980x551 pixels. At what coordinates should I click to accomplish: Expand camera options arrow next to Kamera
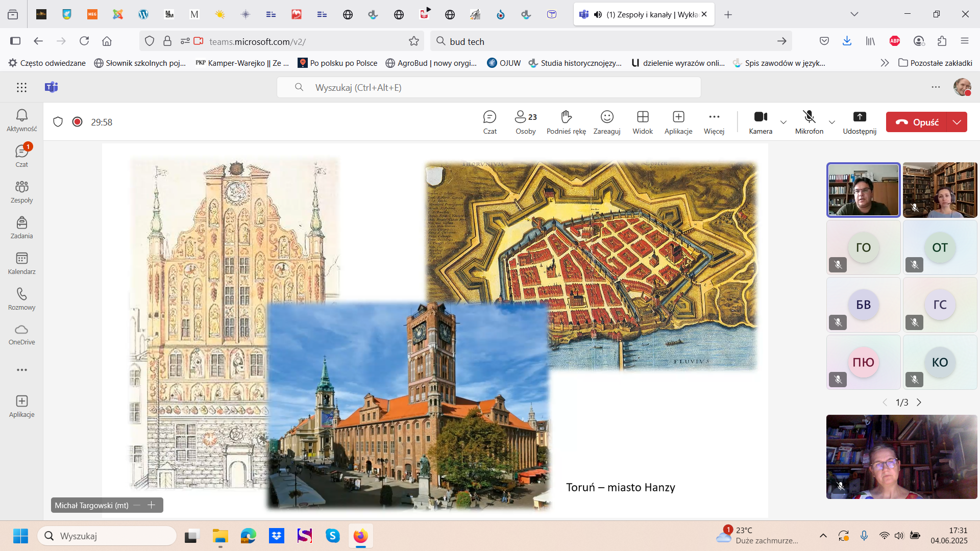[x=783, y=122]
